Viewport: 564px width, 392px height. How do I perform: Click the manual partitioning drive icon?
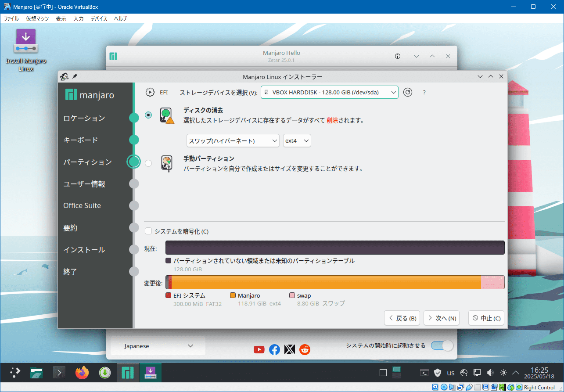167,163
